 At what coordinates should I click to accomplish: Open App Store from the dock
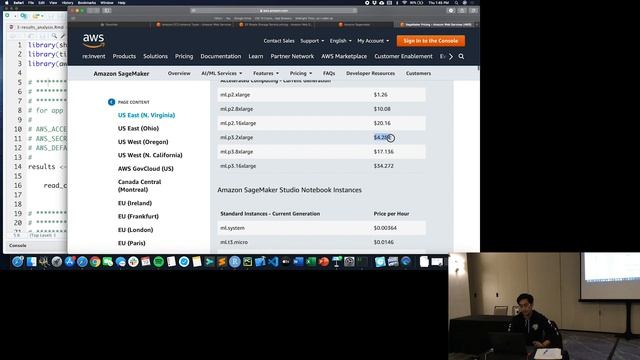click(x=69, y=262)
